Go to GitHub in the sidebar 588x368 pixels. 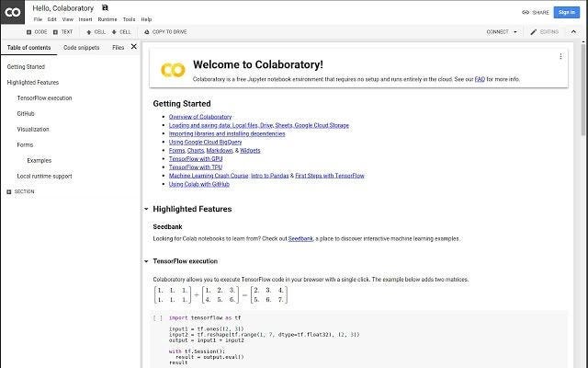[x=26, y=113]
